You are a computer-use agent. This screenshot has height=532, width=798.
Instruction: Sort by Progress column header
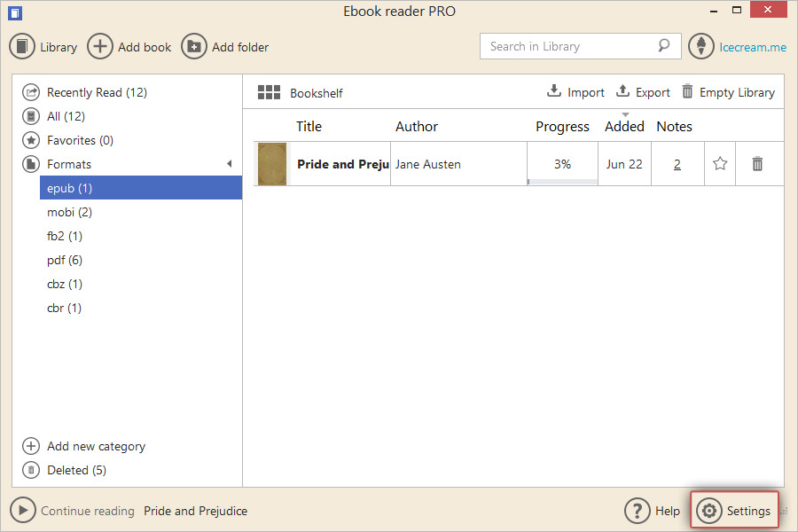click(562, 126)
